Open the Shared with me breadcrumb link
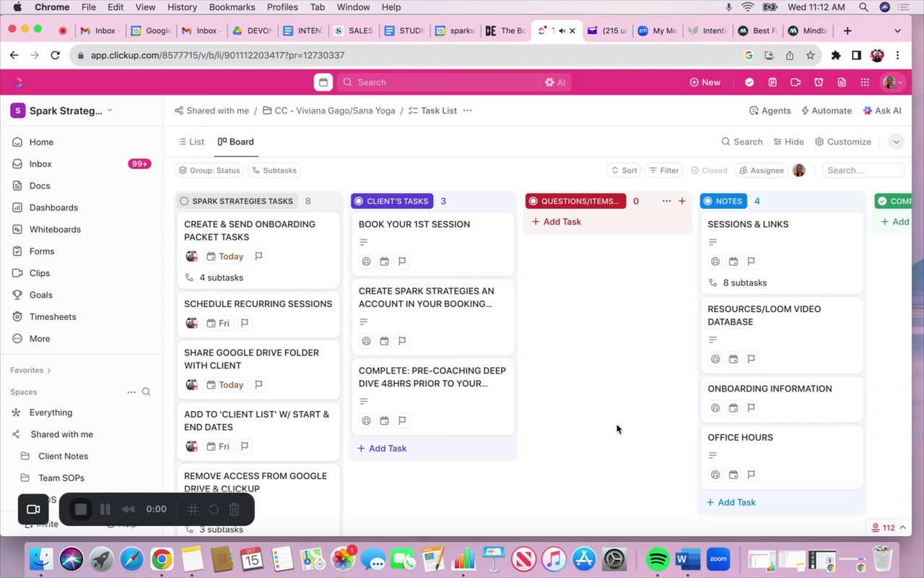This screenshot has height=578, width=924. 212,111
